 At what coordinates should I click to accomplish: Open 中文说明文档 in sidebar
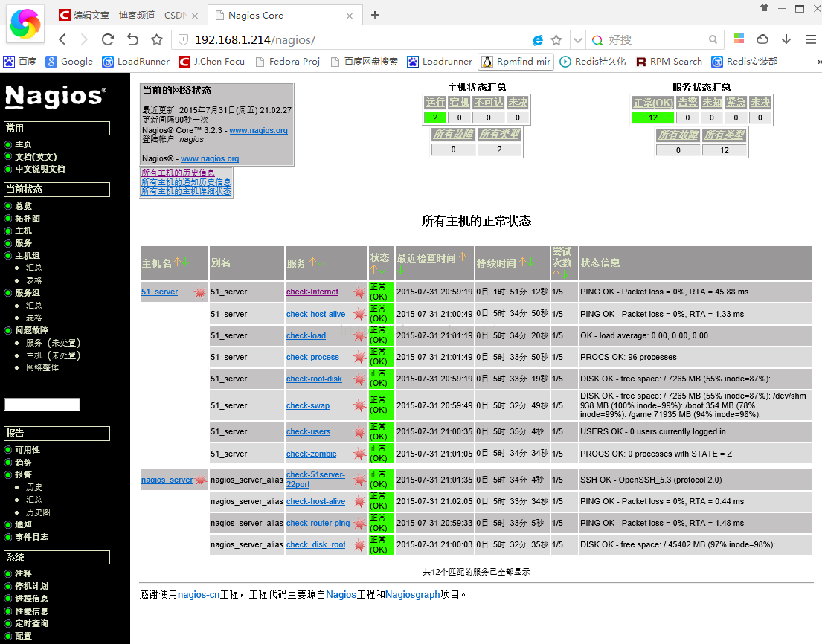click(x=40, y=169)
